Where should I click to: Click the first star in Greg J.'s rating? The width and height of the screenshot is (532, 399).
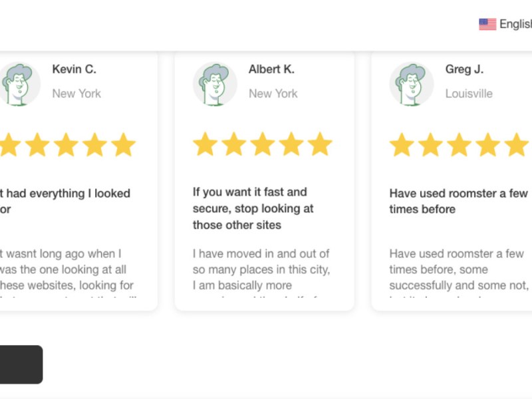click(402, 144)
